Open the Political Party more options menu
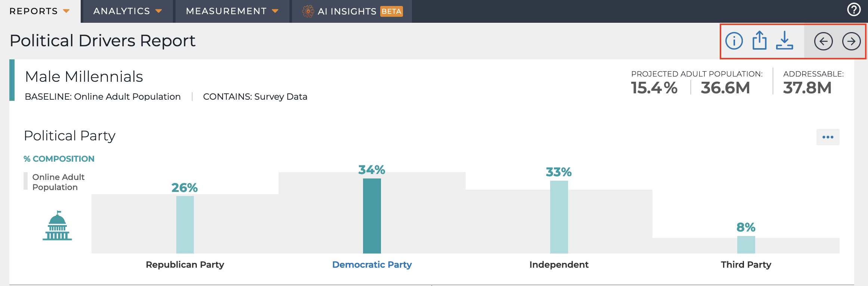 828,137
